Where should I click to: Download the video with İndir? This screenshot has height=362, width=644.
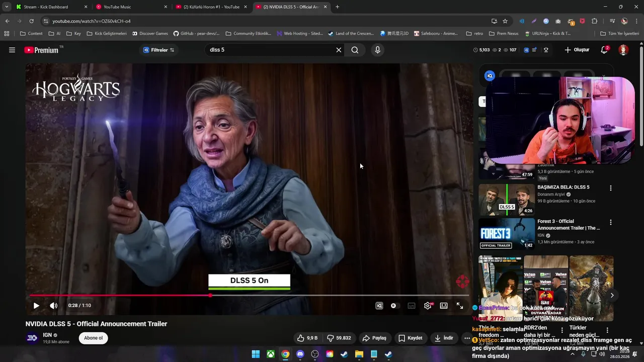pyautogui.click(x=444, y=338)
